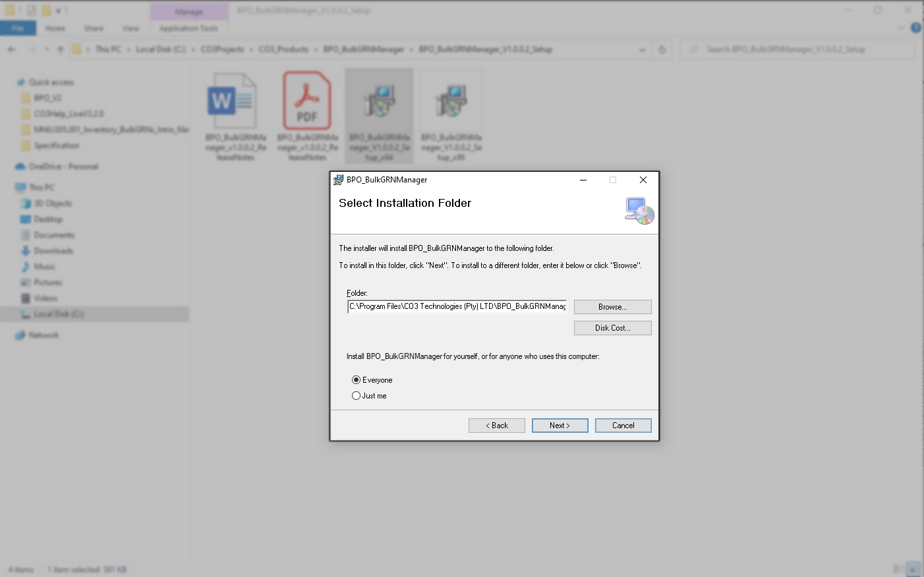Refresh the Explorer folder view
Screen dimensions: 924x577
[x=662, y=49]
